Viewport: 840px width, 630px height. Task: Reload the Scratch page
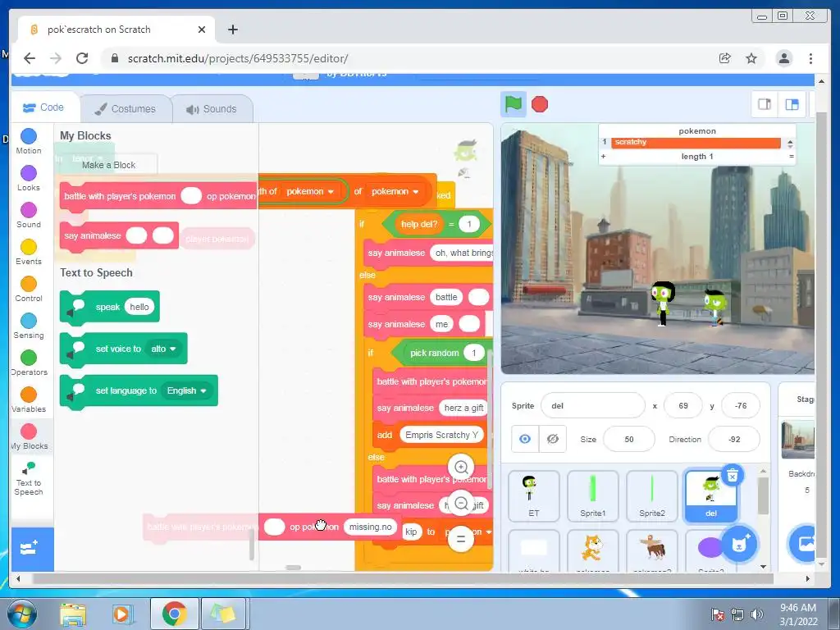pos(82,58)
